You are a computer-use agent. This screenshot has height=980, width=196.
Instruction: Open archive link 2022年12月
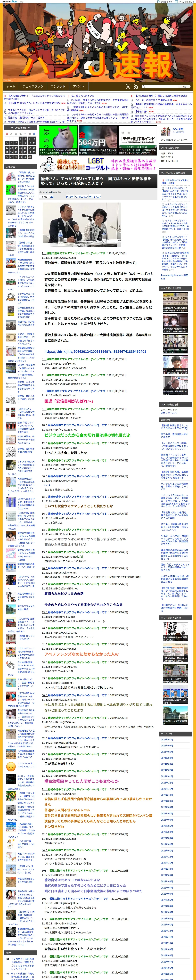point(167,857)
